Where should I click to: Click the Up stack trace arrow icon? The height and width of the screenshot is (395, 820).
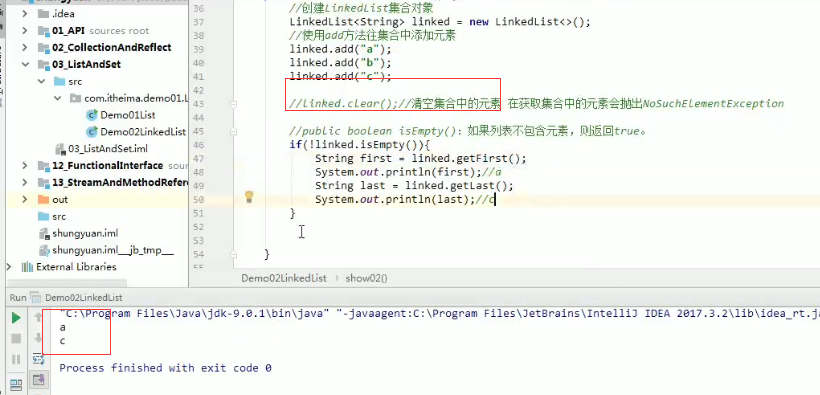coord(38,317)
